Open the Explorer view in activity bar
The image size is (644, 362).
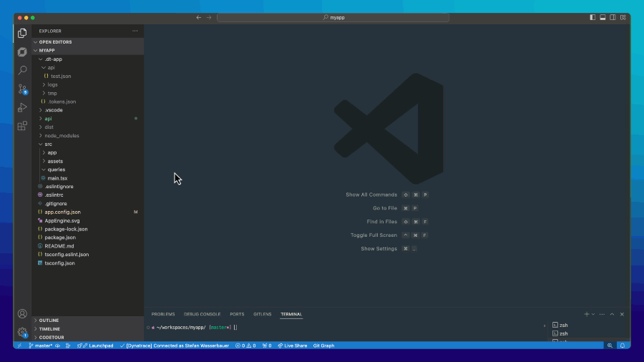[22, 33]
